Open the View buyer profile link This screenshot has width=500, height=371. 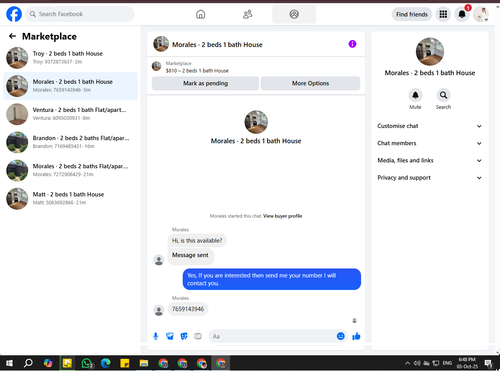pyautogui.click(x=282, y=216)
